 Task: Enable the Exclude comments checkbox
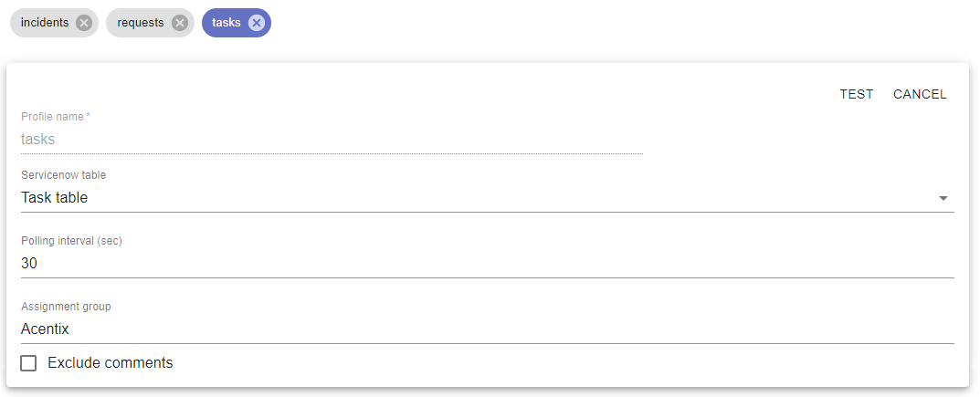pos(28,362)
